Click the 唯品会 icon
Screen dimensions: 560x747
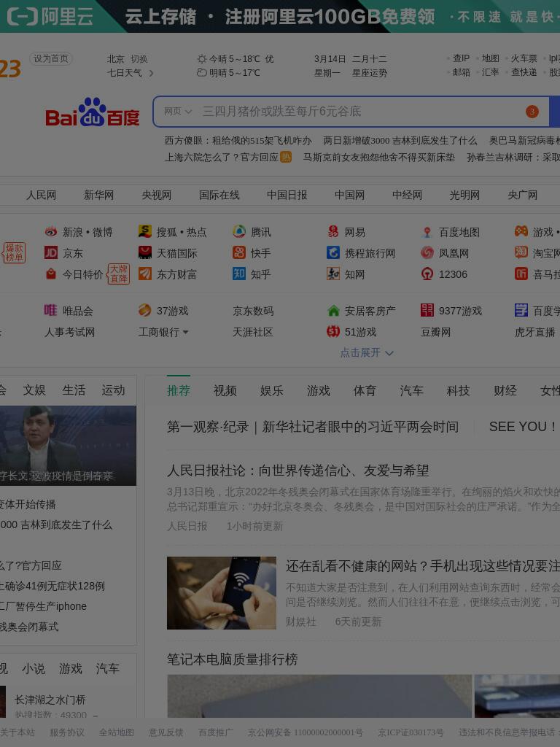[51, 310]
